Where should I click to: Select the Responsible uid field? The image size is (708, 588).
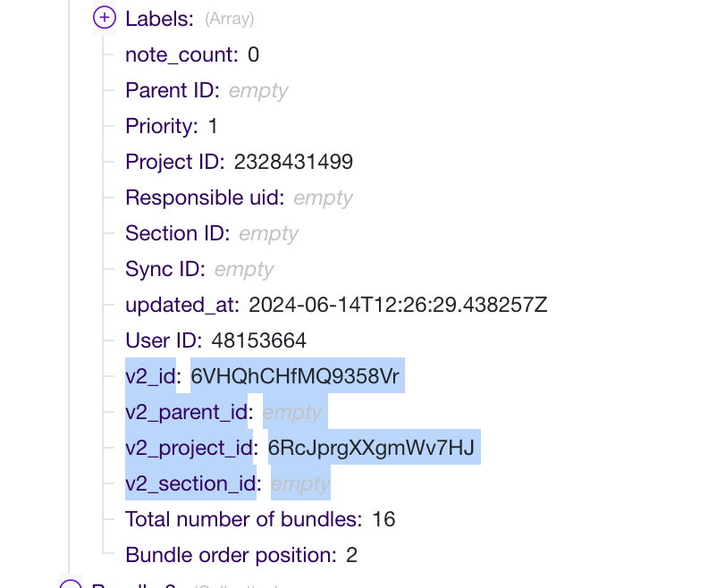(205, 197)
